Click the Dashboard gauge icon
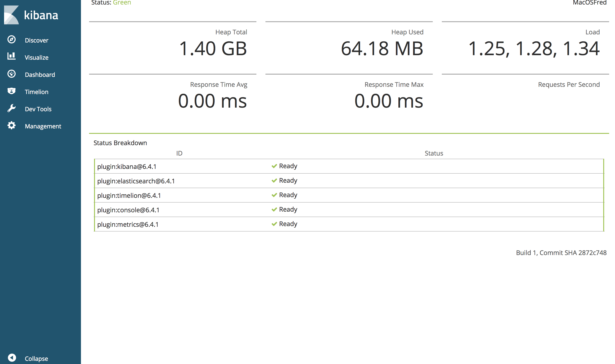The height and width of the screenshot is (364, 615). (12, 74)
